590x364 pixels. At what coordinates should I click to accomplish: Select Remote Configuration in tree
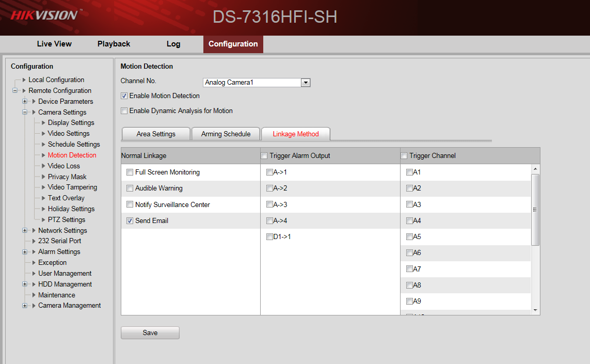(60, 91)
